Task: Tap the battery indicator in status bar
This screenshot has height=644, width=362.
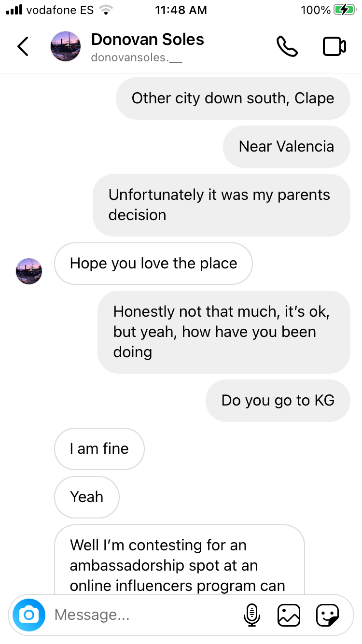Action: (x=344, y=10)
